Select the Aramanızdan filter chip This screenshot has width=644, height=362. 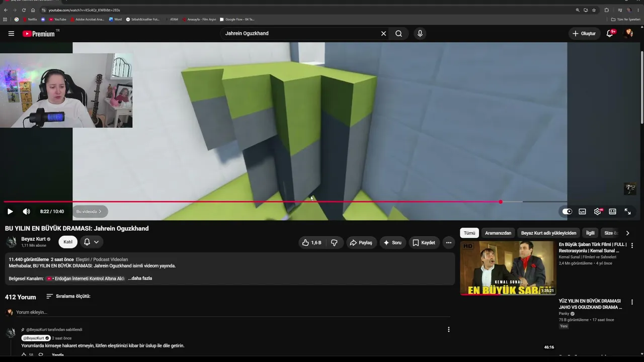(x=498, y=233)
